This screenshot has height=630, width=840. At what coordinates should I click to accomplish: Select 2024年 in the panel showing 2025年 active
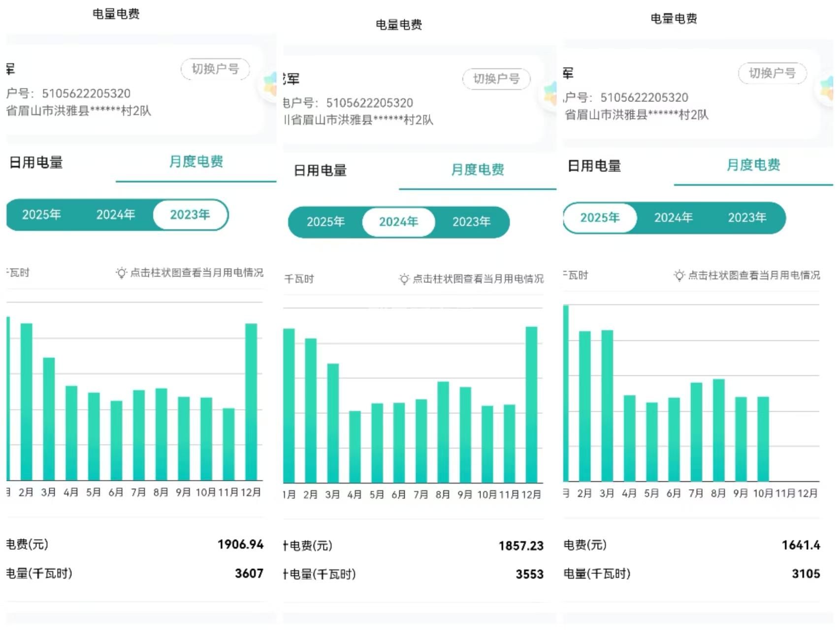(x=673, y=218)
